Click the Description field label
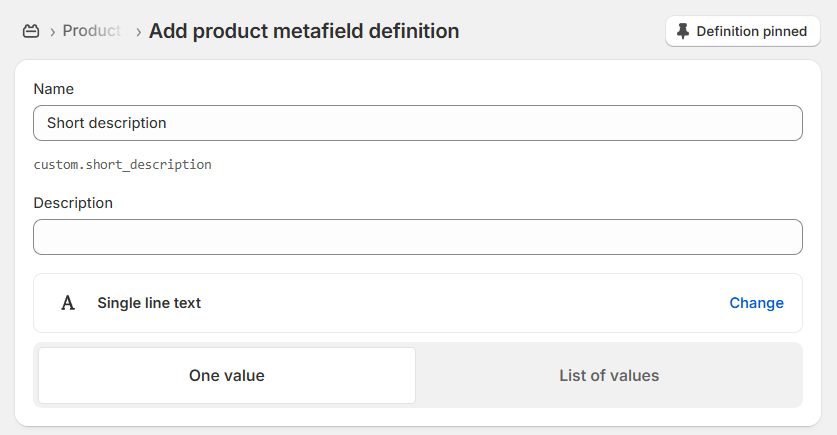The height and width of the screenshot is (435, 837). point(73,203)
